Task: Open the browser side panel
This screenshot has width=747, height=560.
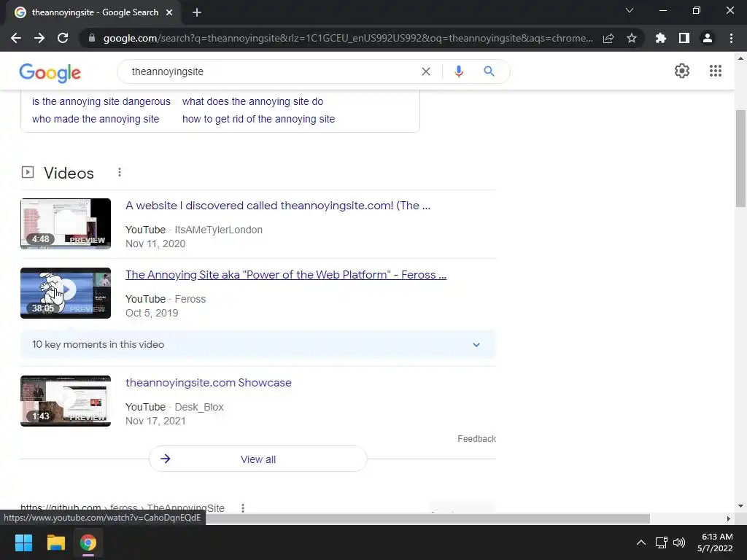Action: (684, 38)
